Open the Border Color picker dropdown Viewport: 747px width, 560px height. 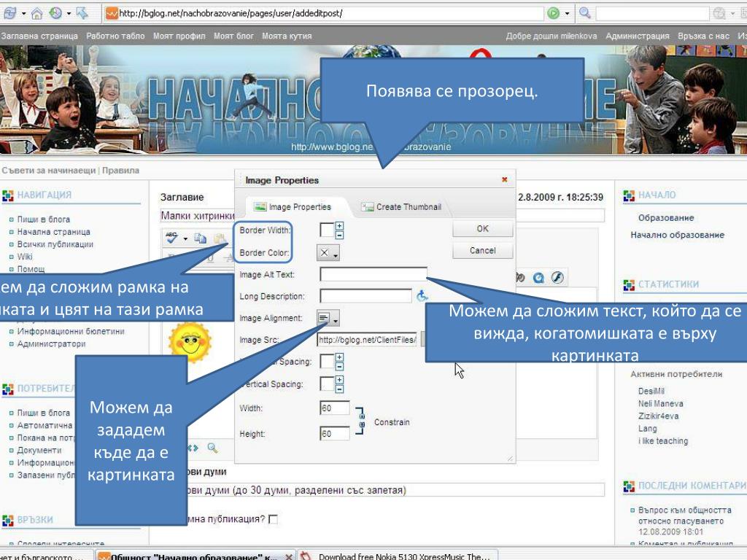[328, 253]
